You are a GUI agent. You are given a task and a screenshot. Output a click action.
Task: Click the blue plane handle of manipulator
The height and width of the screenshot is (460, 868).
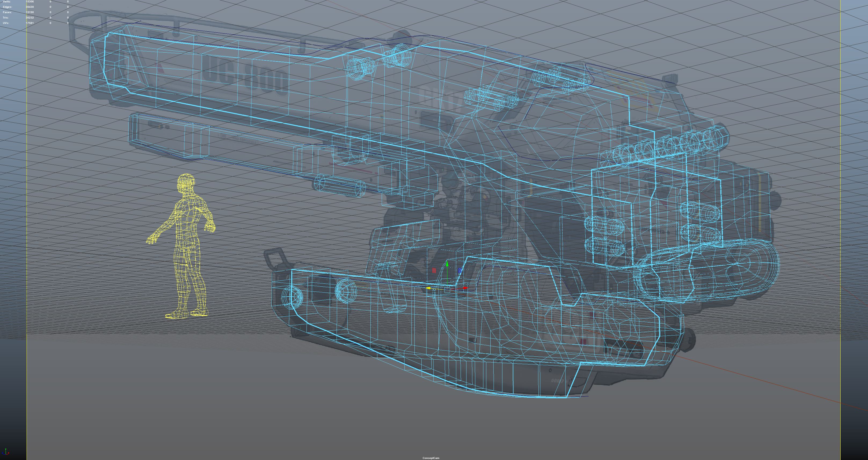coord(460,270)
